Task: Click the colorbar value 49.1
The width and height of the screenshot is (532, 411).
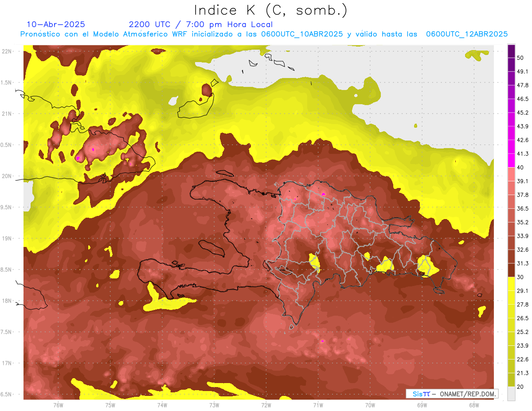Action: [523, 71]
